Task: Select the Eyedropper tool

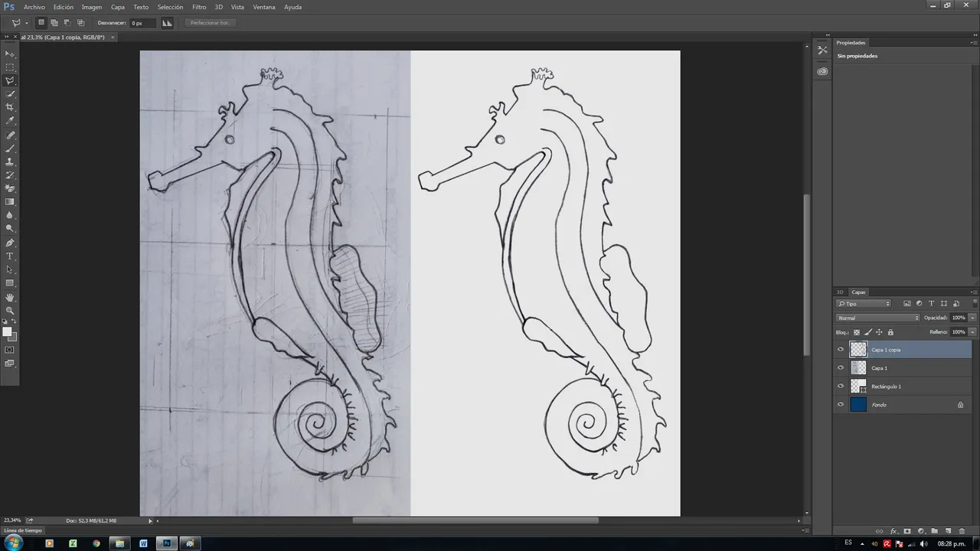Action: coord(10,121)
